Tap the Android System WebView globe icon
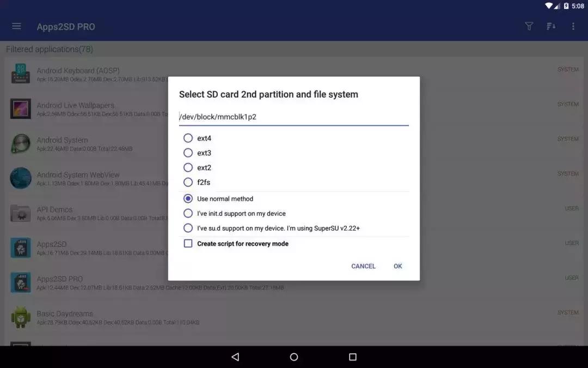The width and height of the screenshot is (588, 368). pyautogui.click(x=21, y=178)
